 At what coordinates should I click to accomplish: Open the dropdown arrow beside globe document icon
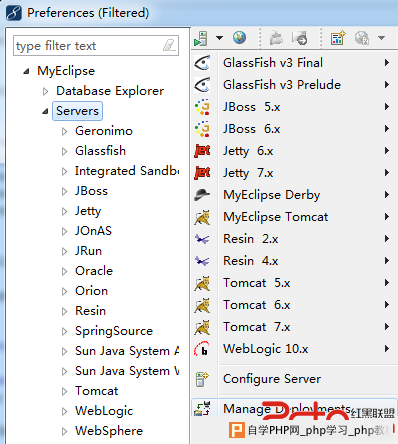[x=381, y=38]
